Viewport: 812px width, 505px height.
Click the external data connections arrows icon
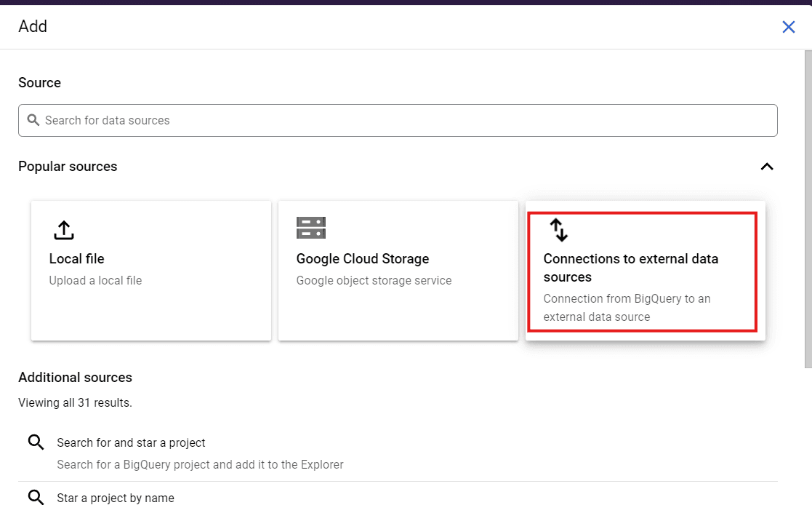click(559, 229)
